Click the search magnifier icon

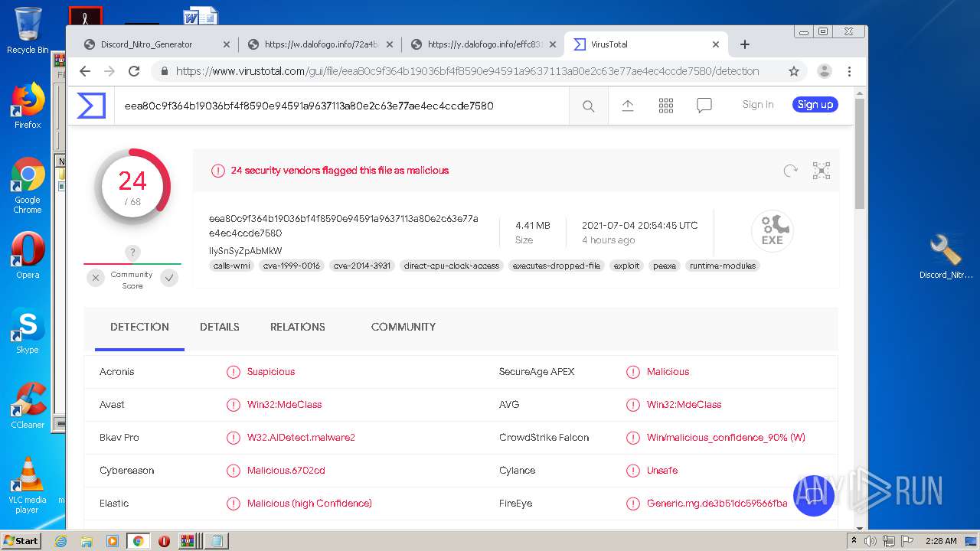coord(588,106)
